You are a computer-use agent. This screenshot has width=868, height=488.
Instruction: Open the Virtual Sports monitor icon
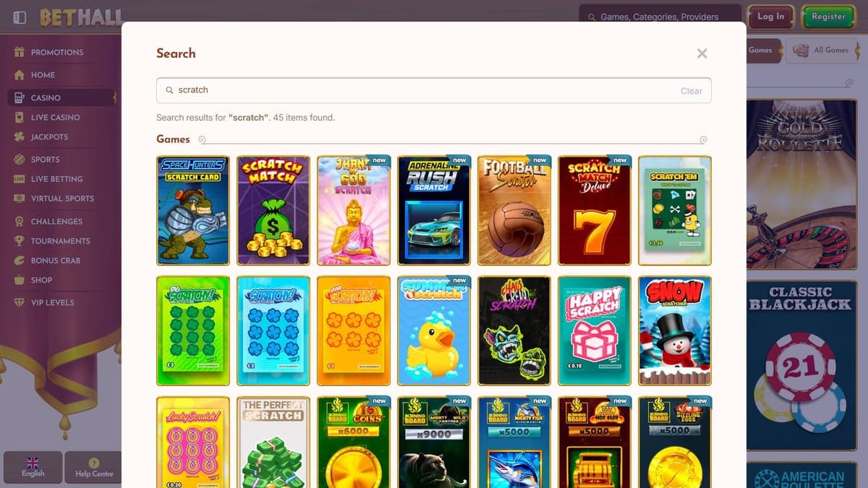coord(19,198)
